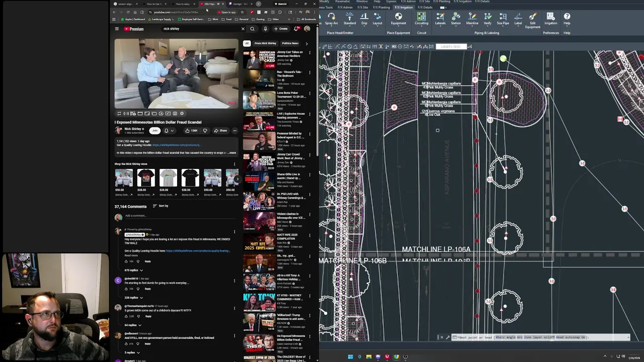Activate the Mainline drawing tool

click(472, 19)
